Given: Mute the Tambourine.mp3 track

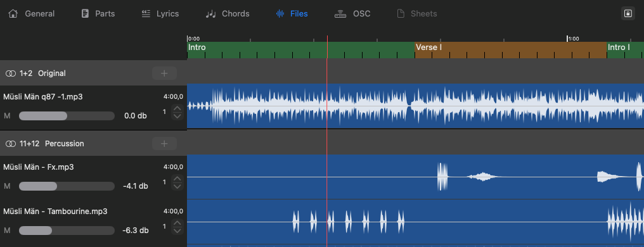Looking at the screenshot, I should (7, 231).
